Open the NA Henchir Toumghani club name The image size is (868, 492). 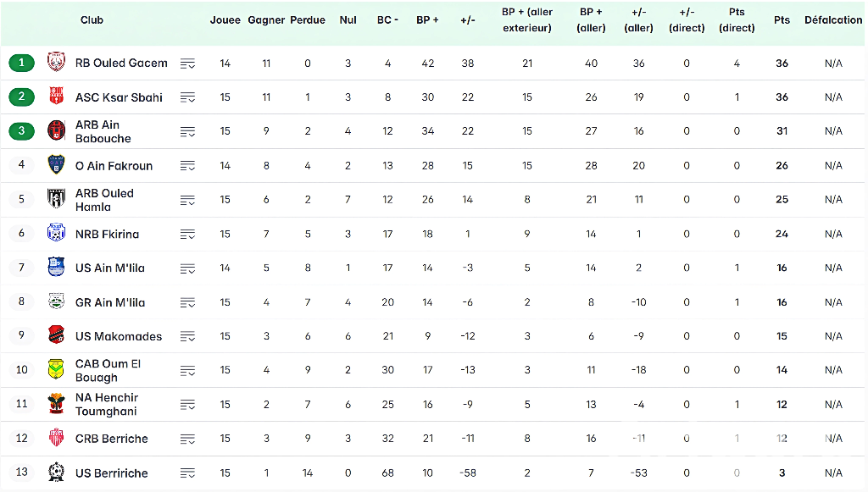[107, 404]
